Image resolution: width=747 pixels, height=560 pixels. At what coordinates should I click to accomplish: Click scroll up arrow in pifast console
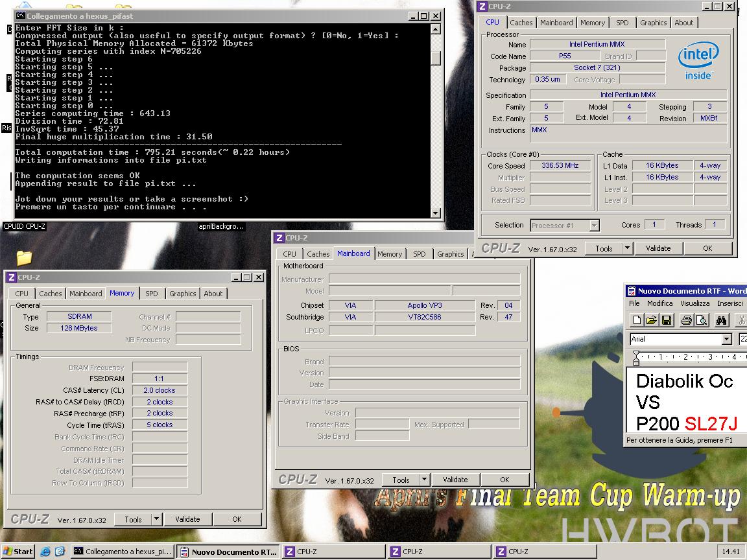click(436, 29)
